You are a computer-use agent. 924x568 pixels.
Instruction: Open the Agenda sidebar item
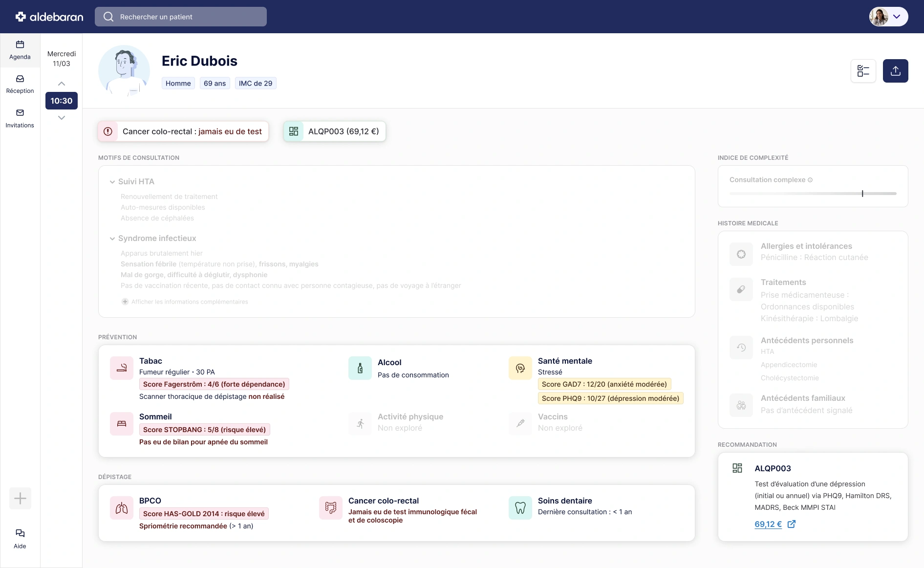20,50
